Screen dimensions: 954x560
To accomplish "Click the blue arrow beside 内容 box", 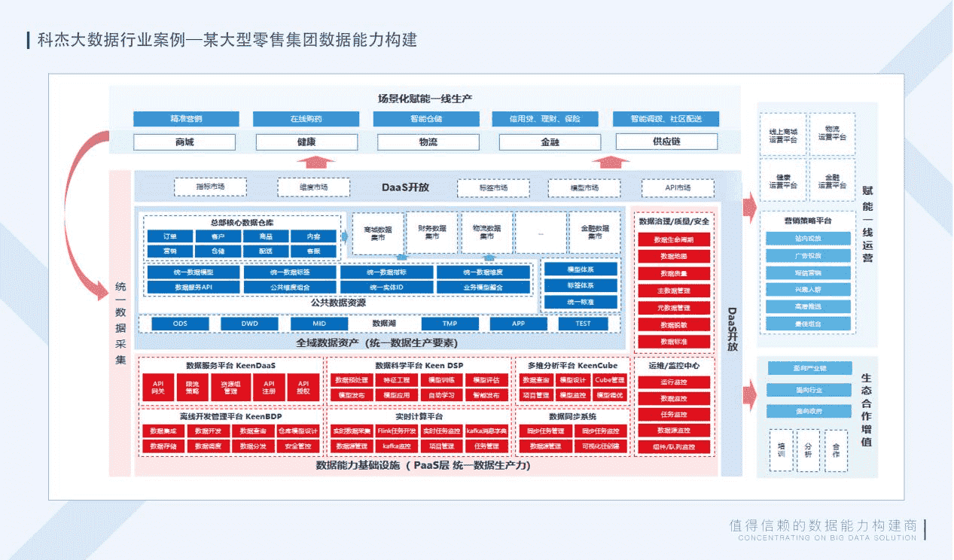I will (x=345, y=236).
